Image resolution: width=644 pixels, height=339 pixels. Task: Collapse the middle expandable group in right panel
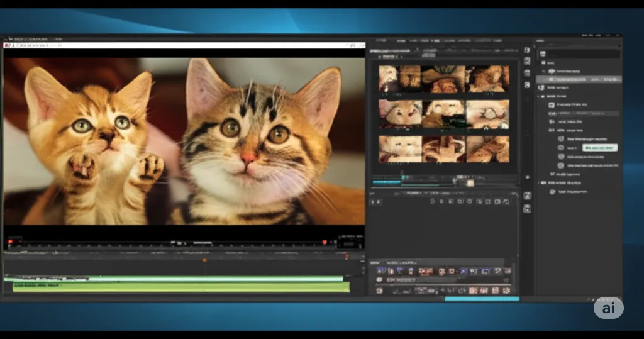click(x=538, y=96)
